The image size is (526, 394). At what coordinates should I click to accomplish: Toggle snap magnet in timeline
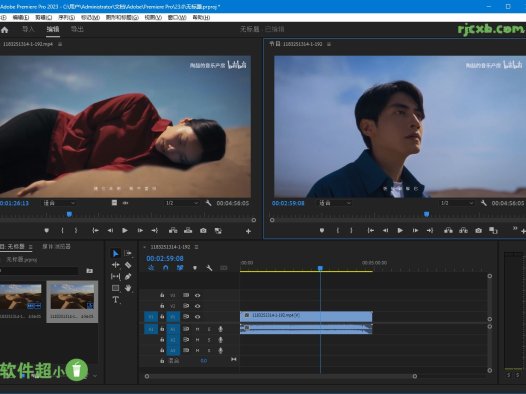(x=166, y=268)
